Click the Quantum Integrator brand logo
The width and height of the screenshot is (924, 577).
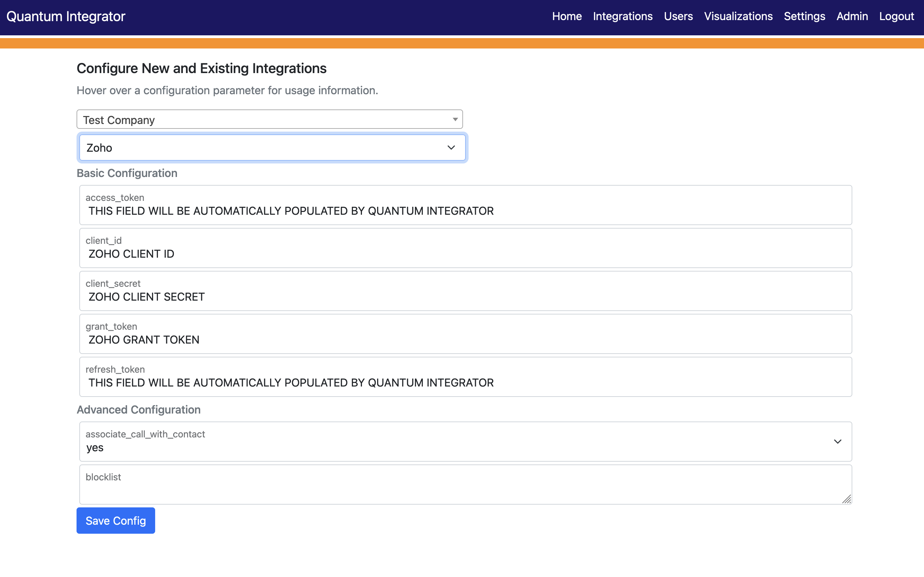65,16
